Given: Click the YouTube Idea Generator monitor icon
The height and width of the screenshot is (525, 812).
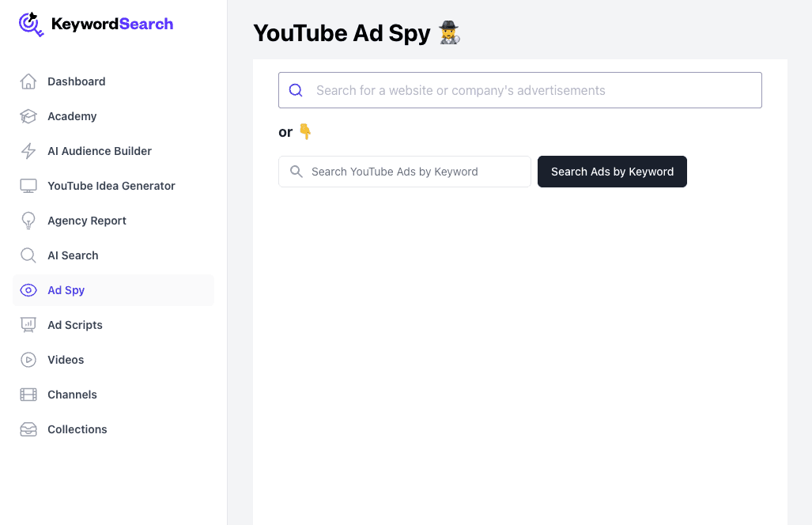Looking at the screenshot, I should (x=28, y=186).
